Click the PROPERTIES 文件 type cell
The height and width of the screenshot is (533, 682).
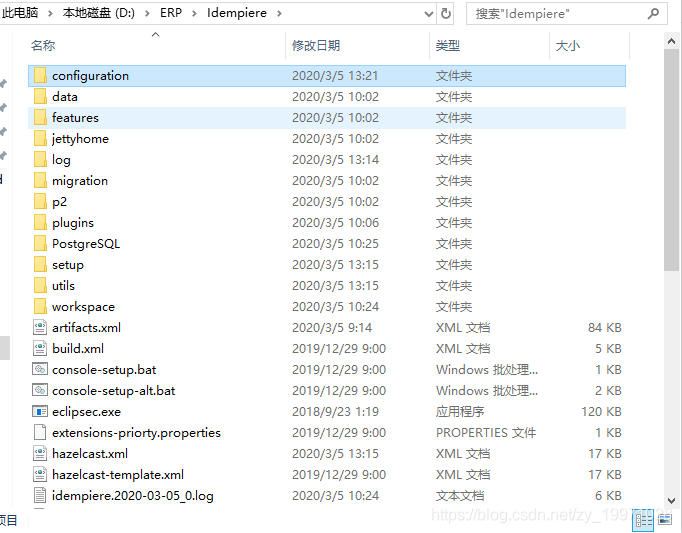[486, 432]
